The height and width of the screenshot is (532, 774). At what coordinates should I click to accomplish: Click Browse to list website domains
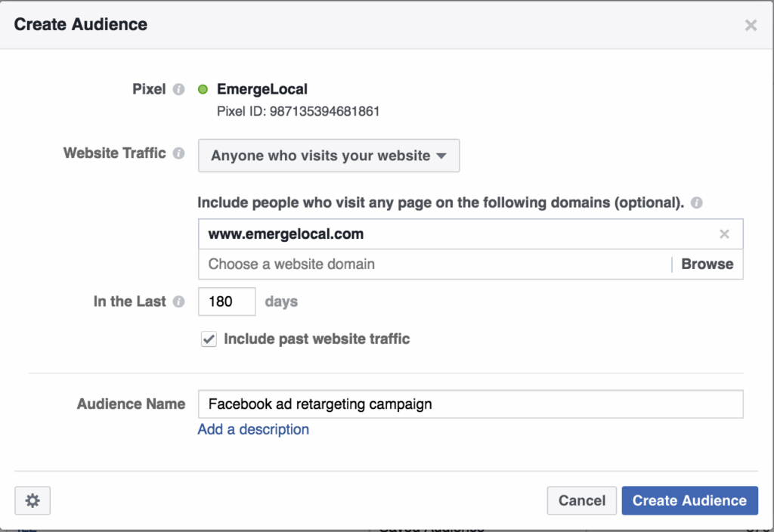pyautogui.click(x=707, y=264)
